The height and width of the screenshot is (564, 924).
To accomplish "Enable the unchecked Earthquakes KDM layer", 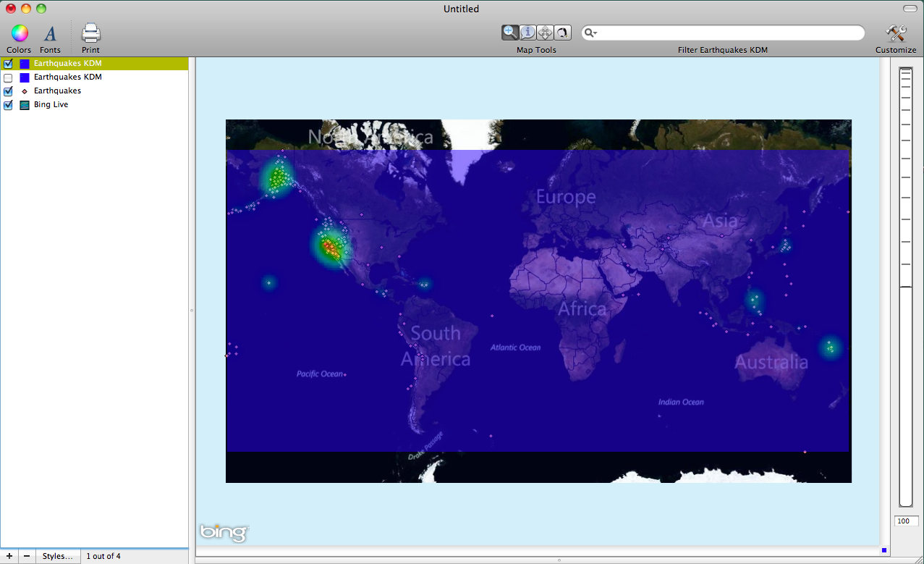I will 9,77.
